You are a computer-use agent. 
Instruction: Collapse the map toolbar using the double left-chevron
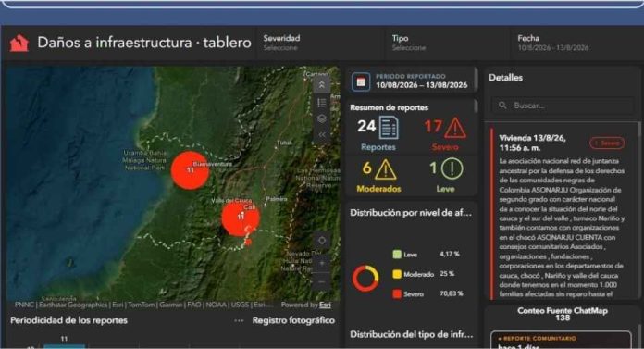[322, 135]
